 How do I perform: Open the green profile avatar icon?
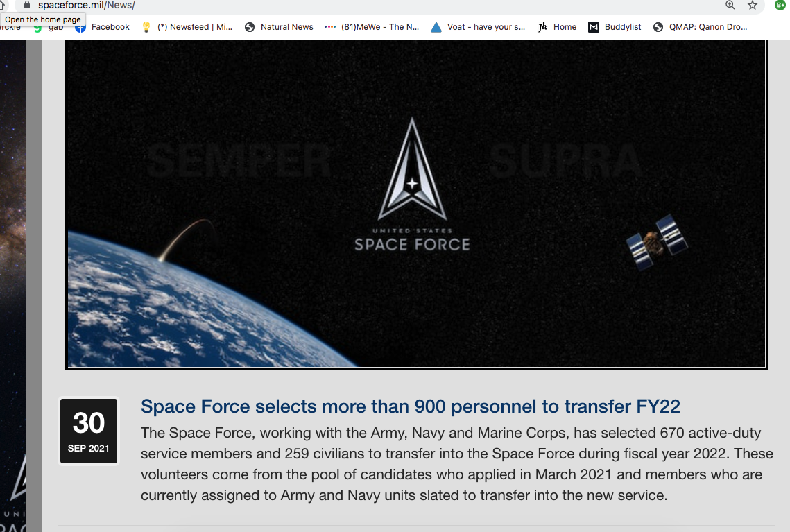pyautogui.click(x=780, y=5)
